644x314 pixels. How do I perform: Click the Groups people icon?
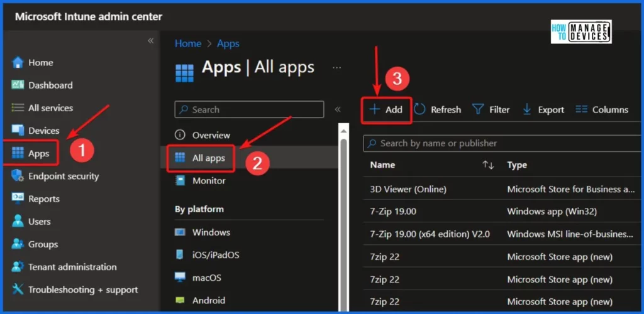pyautogui.click(x=18, y=244)
